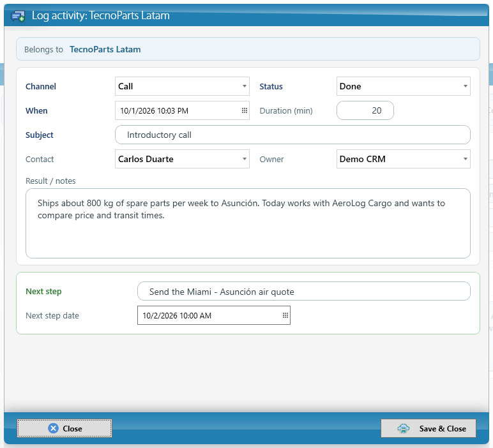The image size is (493, 448).
Task: Open the TecnoParts Latam company link
Action: (105, 49)
